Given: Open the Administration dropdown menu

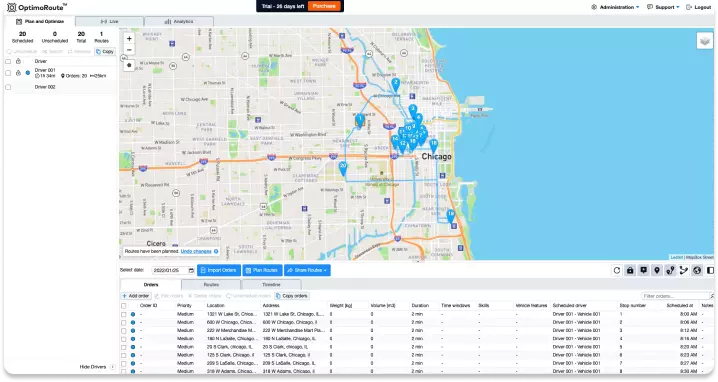Looking at the screenshot, I should click(615, 7).
